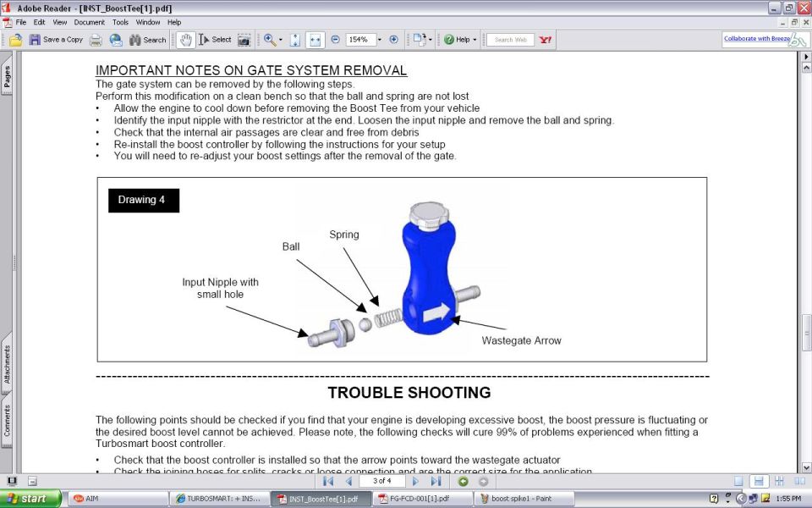This screenshot has height=508, width=812.
Task: Click the vertical scrollbar thumb
Action: pyautogui.click(x=806, y=333)
